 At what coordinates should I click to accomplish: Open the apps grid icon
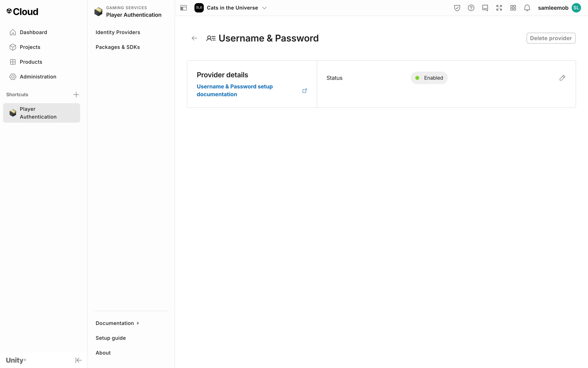point(513,8)
